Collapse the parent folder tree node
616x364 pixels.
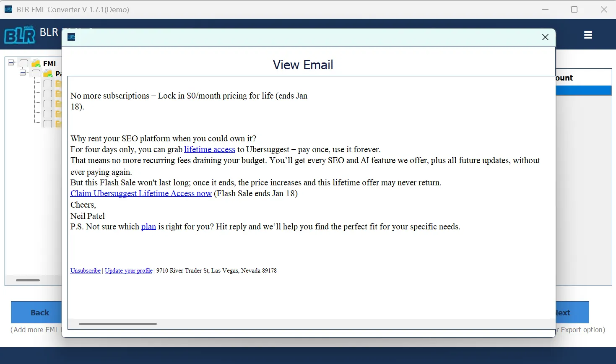coord(23,72)
